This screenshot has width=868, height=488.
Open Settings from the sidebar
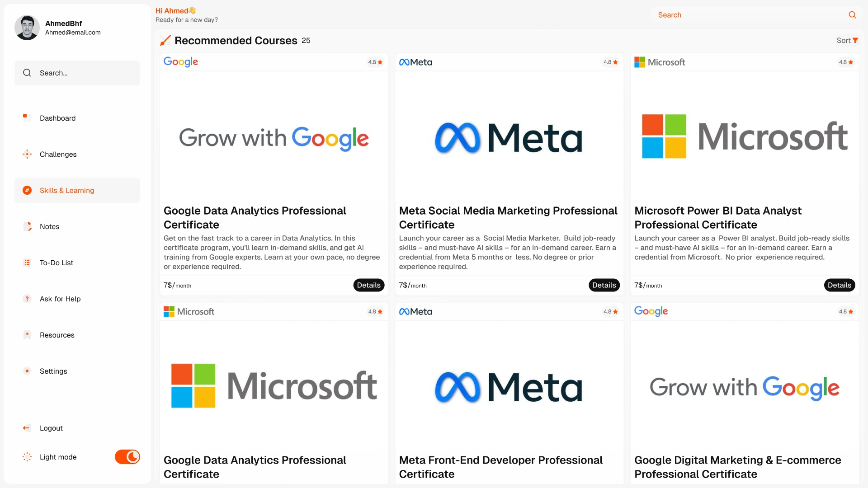[77, 371]
